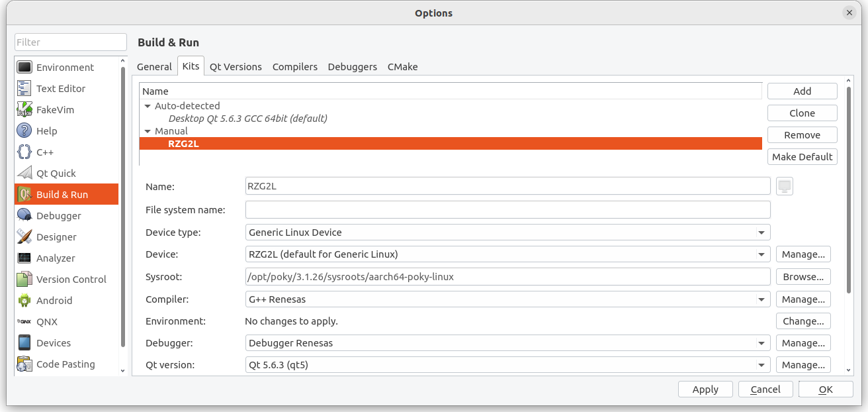Click Browse next to Sysroot

coord(803,277)
